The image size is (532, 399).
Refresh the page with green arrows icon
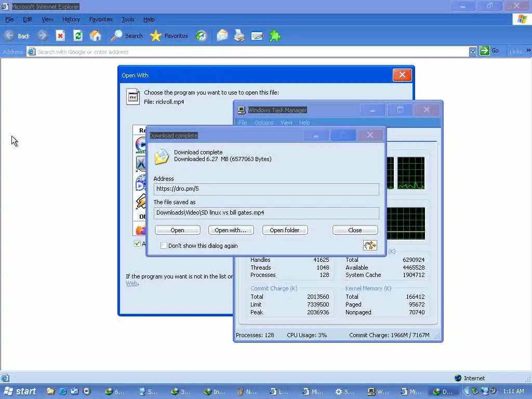tap(78, 36)
